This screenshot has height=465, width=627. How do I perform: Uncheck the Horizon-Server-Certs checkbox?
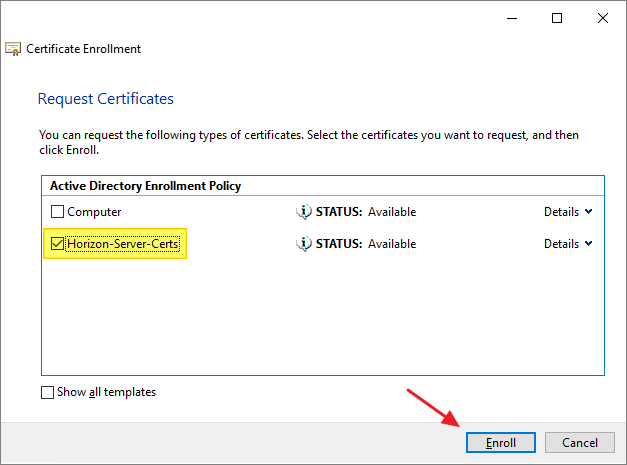pos(58,244)
